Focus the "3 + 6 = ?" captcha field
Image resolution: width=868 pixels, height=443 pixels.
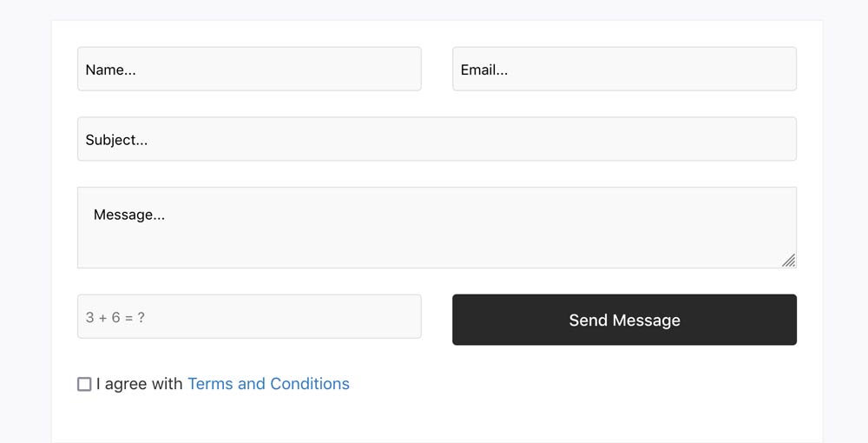point(249,317)
